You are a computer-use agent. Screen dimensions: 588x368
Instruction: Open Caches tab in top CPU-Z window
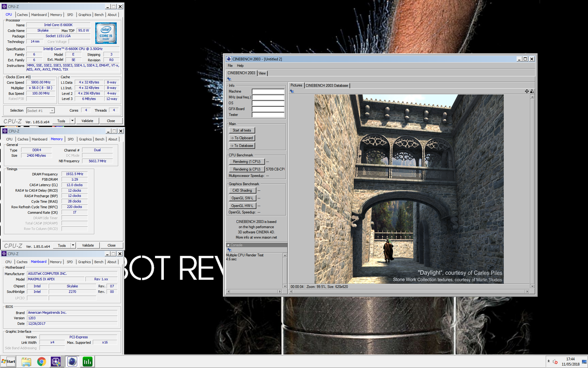pyautogui.click(x=22, y=15)
